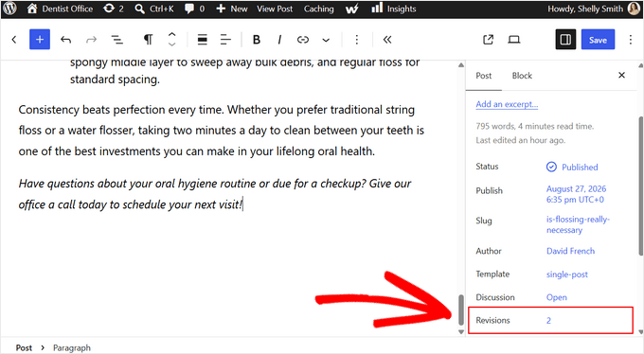Viewport: 644px width, 354px height.
Task: Click Add an excerpt link
Action: pos(507,104)
